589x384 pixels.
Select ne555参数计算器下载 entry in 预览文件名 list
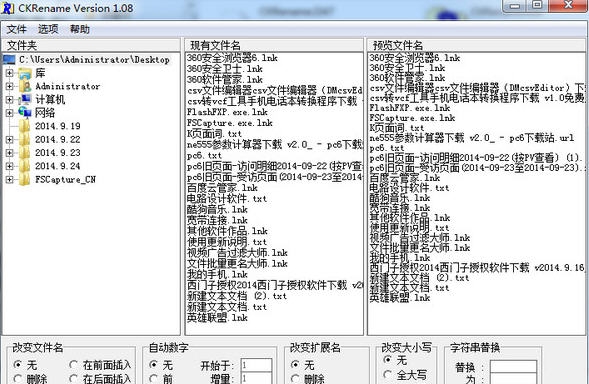[472, 138]
